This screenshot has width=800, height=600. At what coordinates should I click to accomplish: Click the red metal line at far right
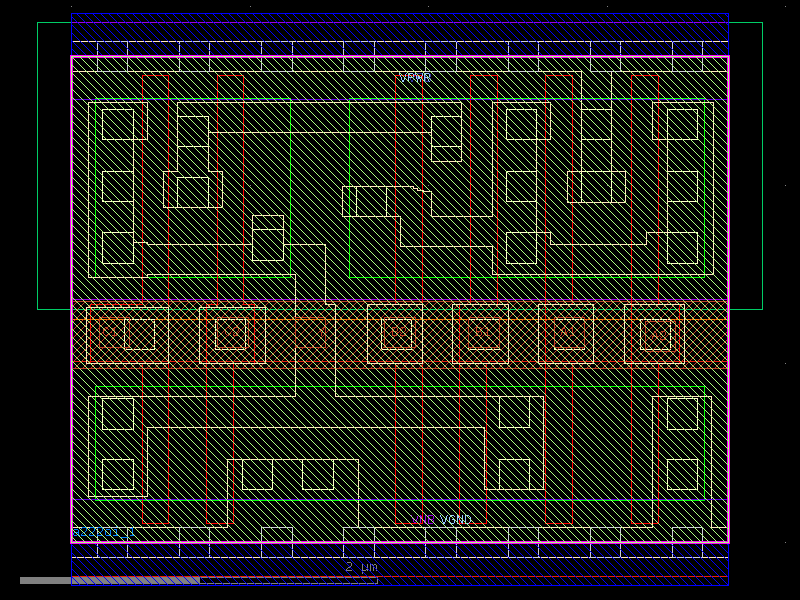tap(712, 300)
